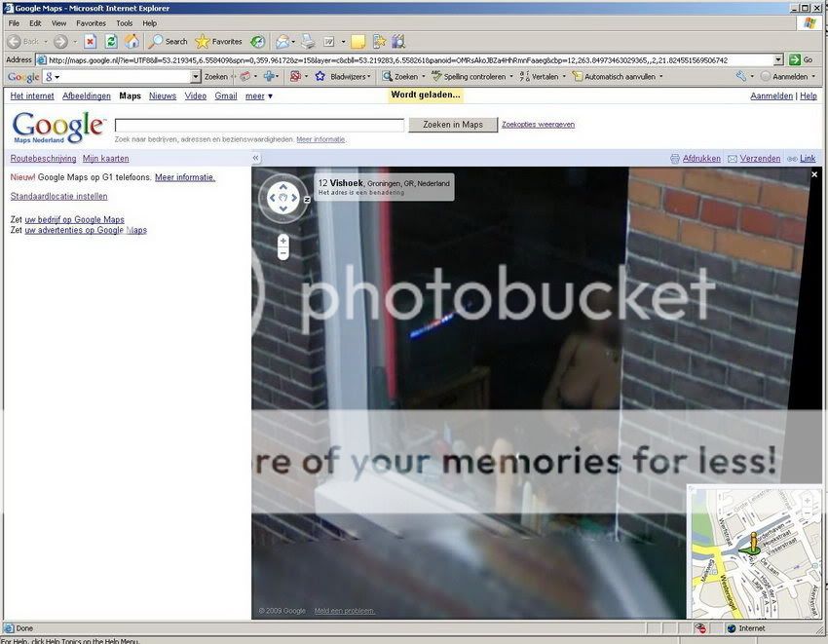Refresh the page using the green arrows icon
This screenshot has width=828, height=644.
coord(111,41)
